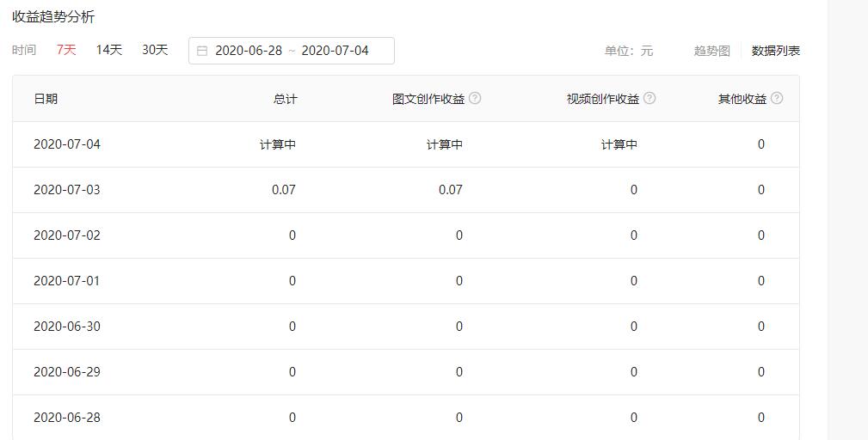Select the 2020-06-28 row date
Screen dimensions: 868x440
click(67, 418)
